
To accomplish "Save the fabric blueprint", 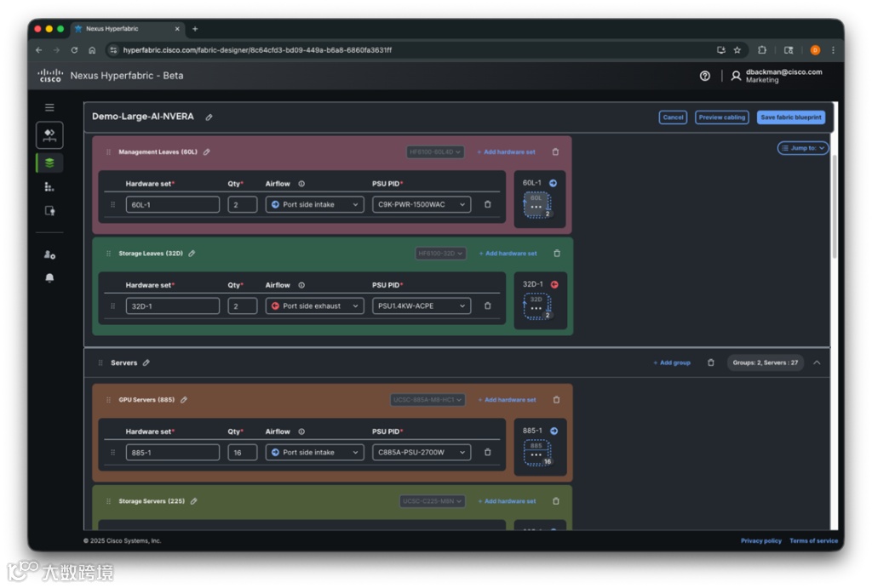I will pyautogui.click(x=791, y=117).
